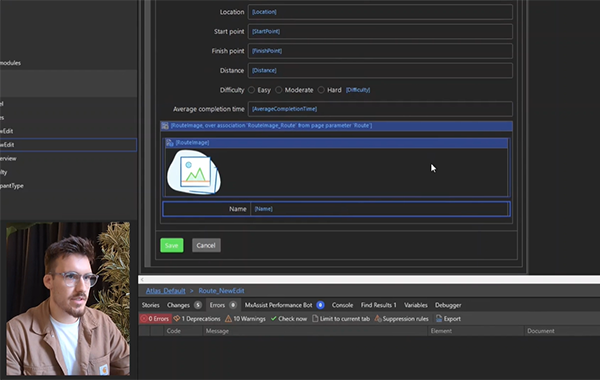600x380 pixels.
Task: Click the Location input field
Action: (380, 12)
